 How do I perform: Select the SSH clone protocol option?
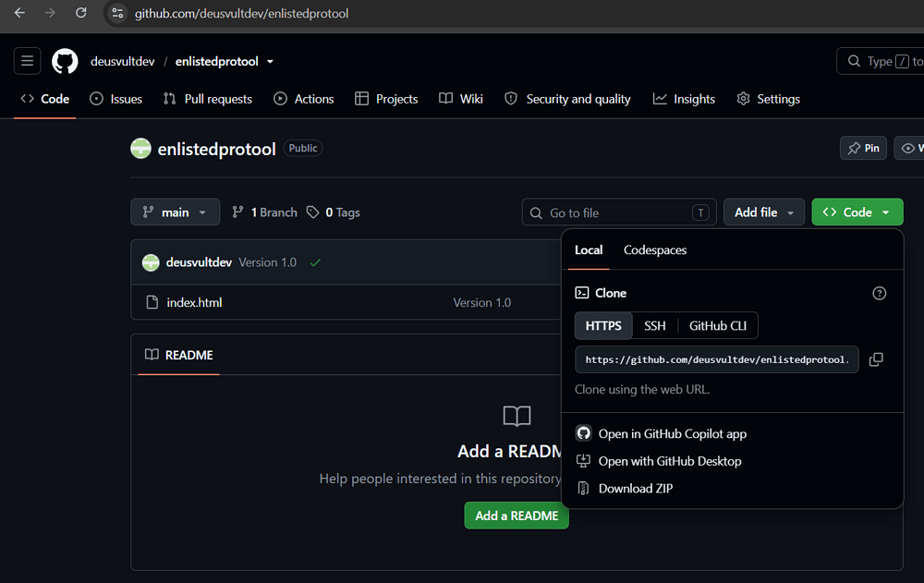pos(655,326)
